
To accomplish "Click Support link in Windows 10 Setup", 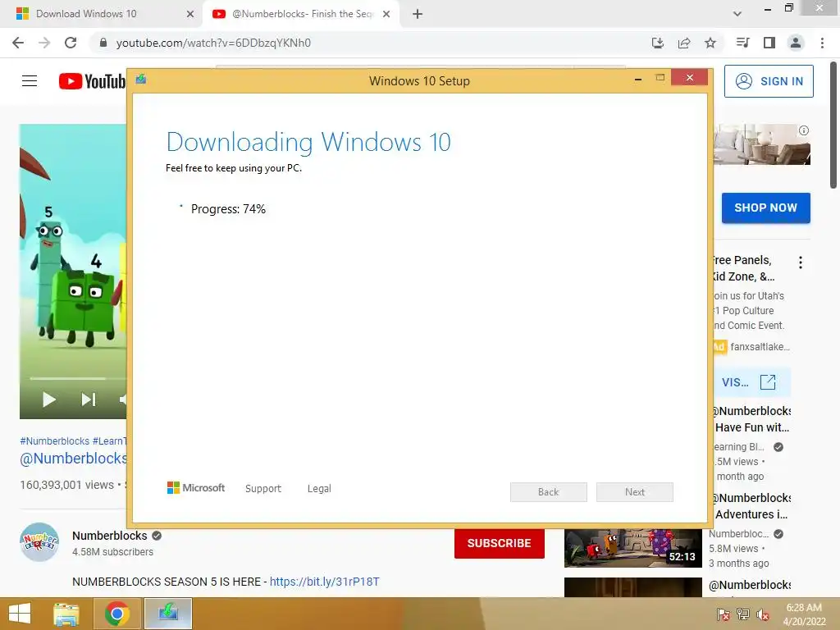I will coord(263,489).
